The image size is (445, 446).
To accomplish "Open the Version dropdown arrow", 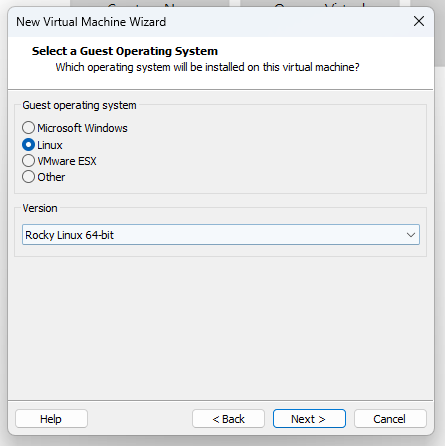I will pyautogui.click(x=411, y=235).
